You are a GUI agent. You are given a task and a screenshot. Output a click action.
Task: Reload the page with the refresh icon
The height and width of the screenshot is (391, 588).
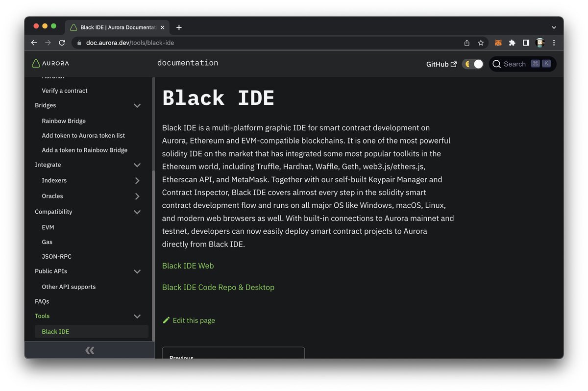click(x=62, y=43)
